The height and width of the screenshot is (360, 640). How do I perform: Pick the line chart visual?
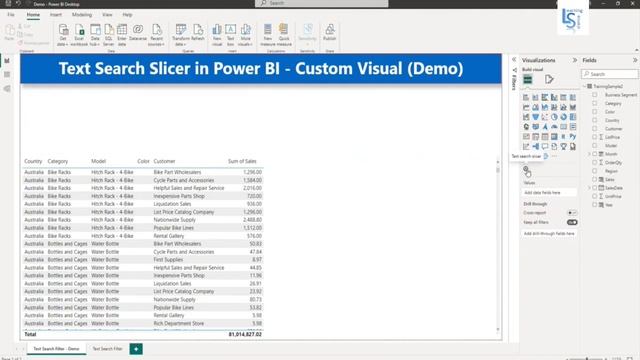[x=526, y=107]
